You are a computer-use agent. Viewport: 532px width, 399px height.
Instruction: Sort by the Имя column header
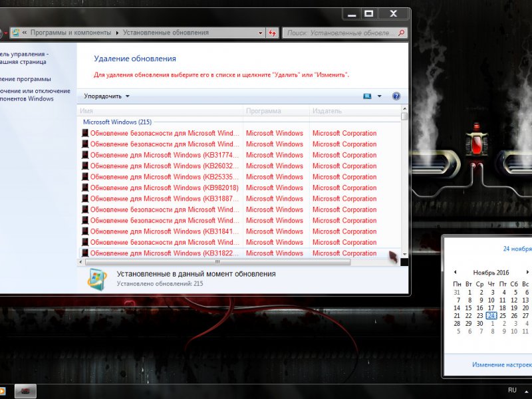(x=160, y=111)
